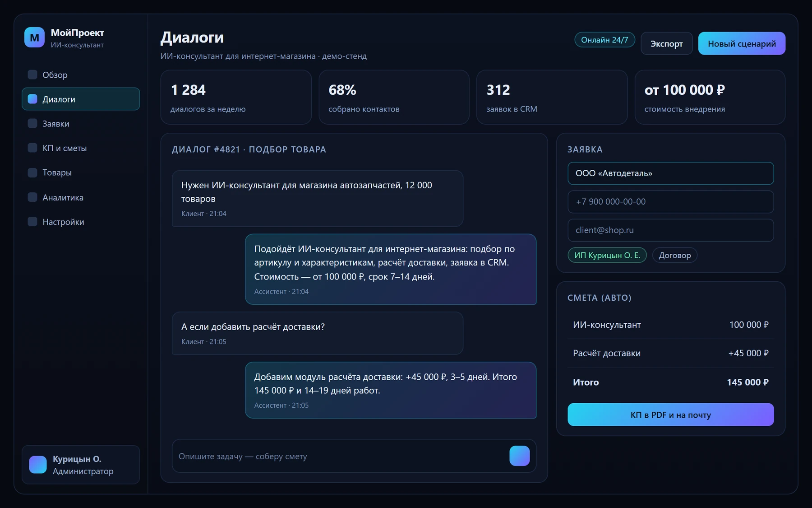
Task: Click assistant reply about 14–19 дней работ
Action: pyautogui.click(x=391, y=390)
